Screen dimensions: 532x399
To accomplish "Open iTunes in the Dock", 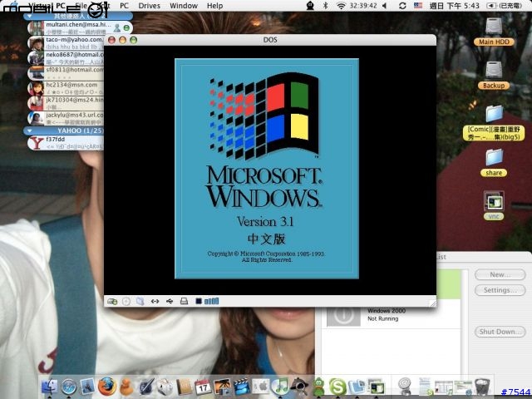I will pyautogui.click(x=280, y=387).
